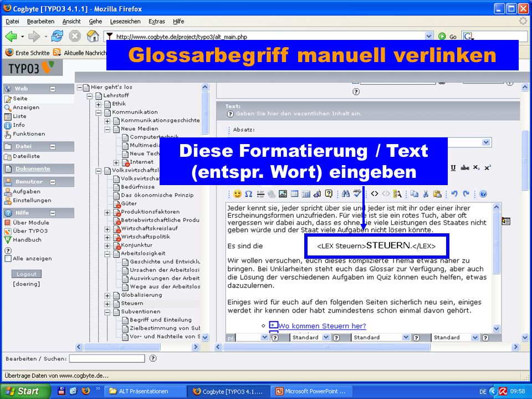This screenshot has height=399, width=532.
Task: Open the URL address bar dropdown
Action: pyautogui.click(x=429, y=36)
